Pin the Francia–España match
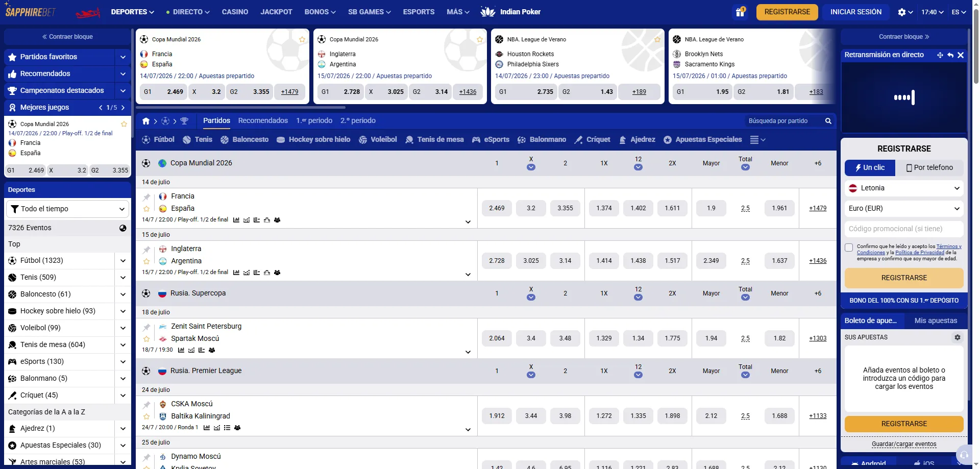 pos(146,197)
